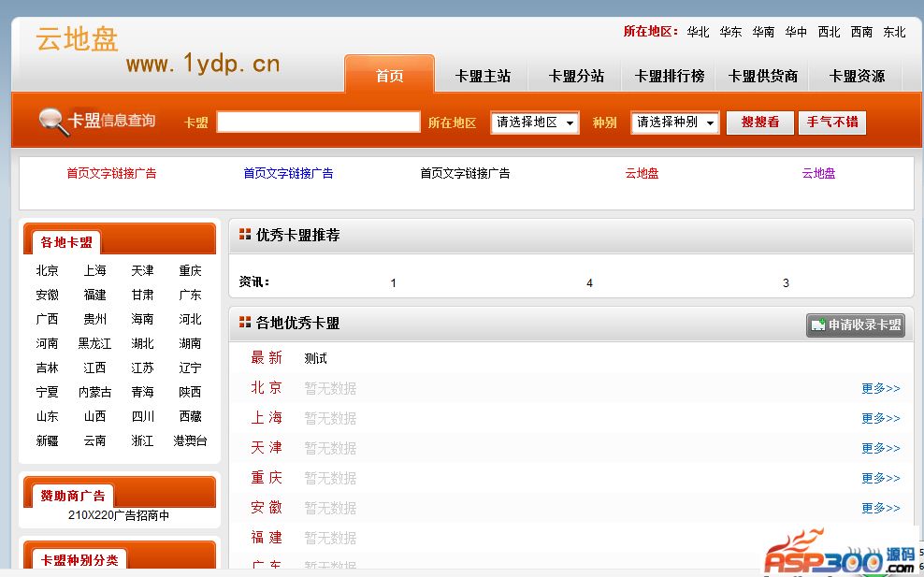Select the 东北 region link

click(894, 32)
